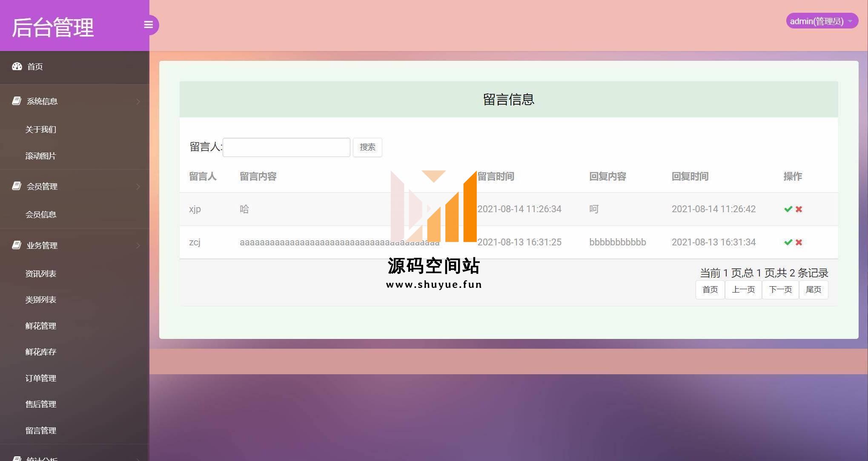Select the aaaa... message content cell
Image resolution: width=868 pixels, height=461 pixels.
point(340,242)
